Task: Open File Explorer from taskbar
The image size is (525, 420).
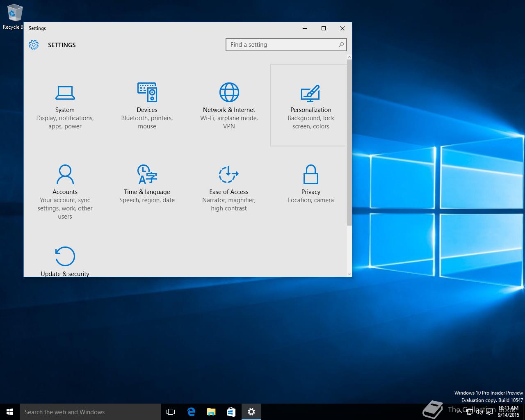Action: point(211,412)
